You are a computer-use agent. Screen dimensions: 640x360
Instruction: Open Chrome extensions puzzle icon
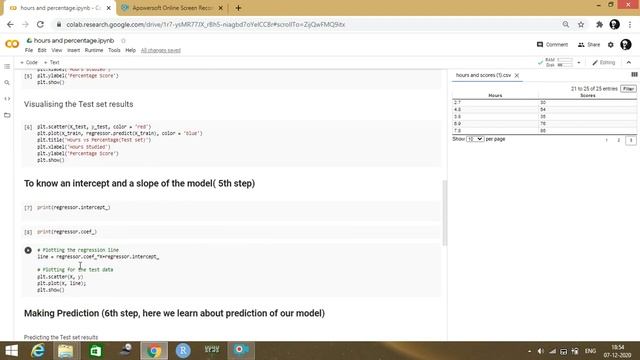[x=599, y=24]
